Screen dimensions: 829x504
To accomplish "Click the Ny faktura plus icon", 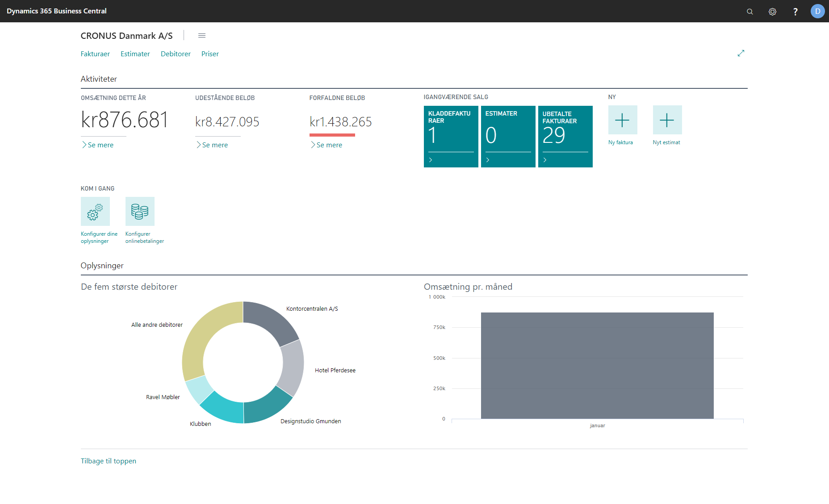I will click(x=623, y=120).
